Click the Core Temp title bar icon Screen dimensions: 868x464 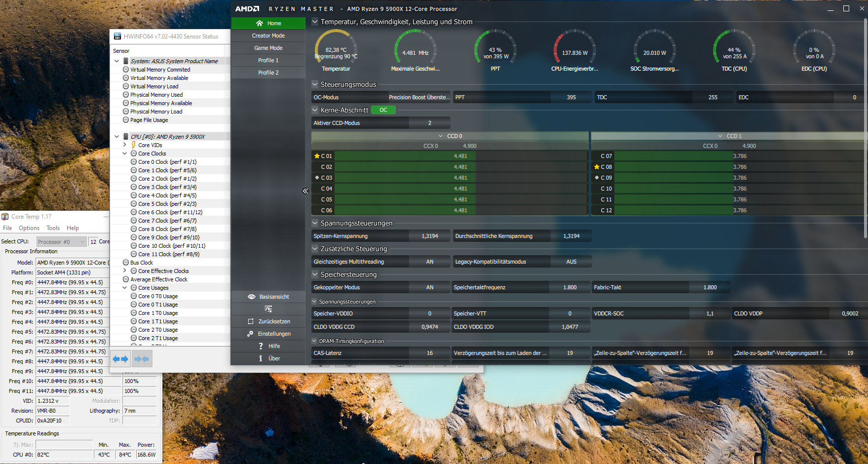point(5,217)
